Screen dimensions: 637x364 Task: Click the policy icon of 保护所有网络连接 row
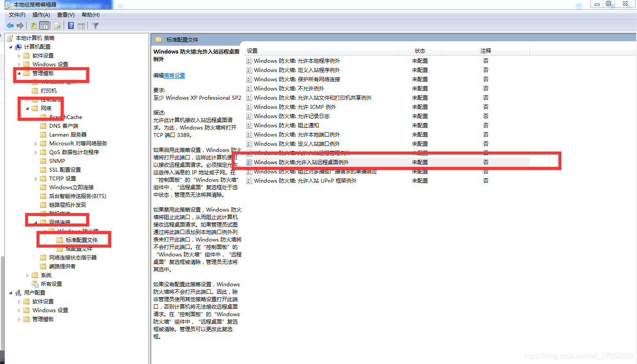click(x=249, y=79)
